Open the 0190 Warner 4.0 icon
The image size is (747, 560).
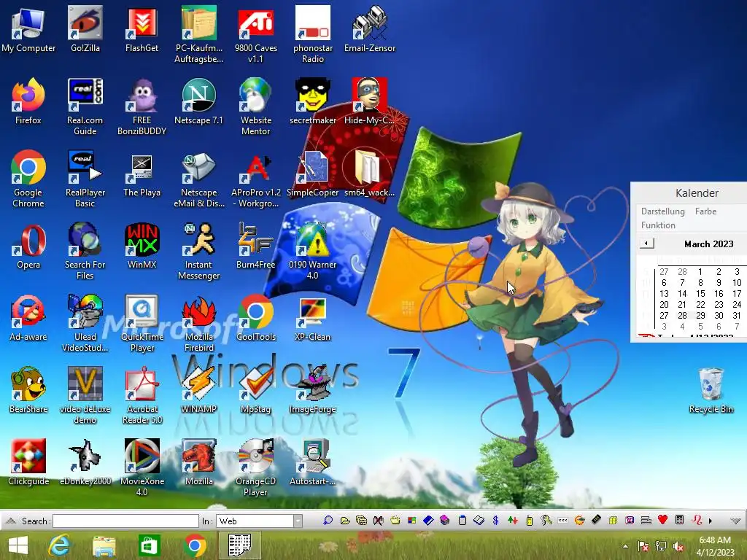pos(312,252)
